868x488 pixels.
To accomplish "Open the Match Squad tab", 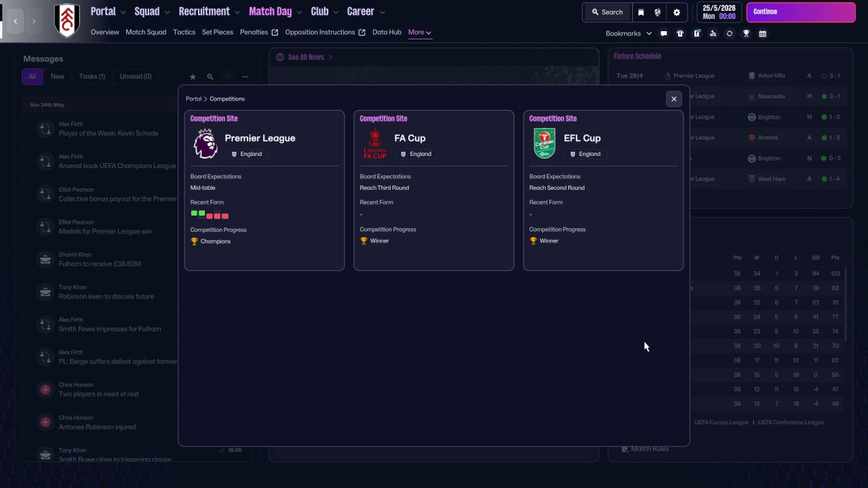I will pyautogui.click(x=146, y=33).
